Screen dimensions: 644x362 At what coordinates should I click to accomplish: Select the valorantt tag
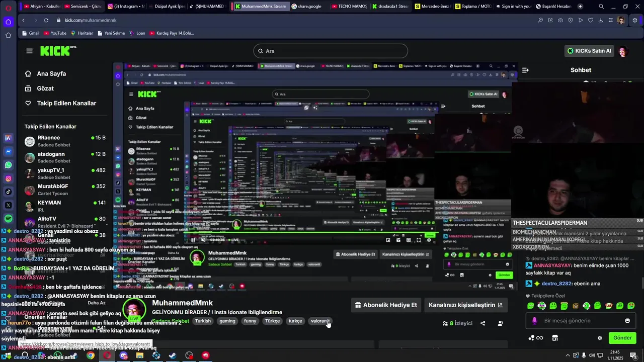pos(319,321)
